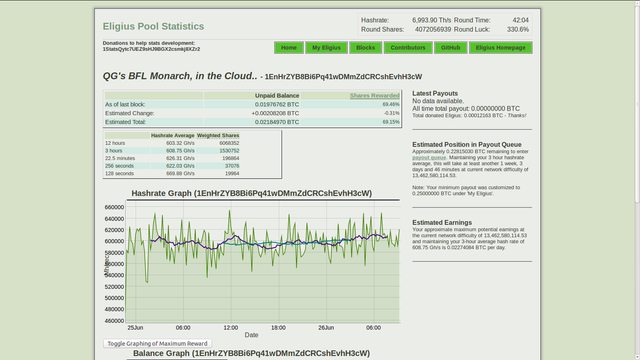This screenshot has width=640, height=360.
Task: Open the GitHub link button
Action: point(450,48)
